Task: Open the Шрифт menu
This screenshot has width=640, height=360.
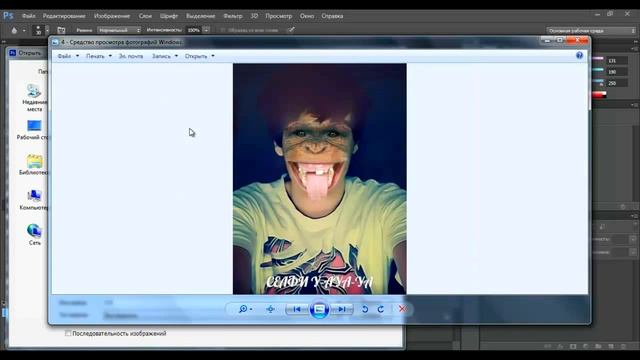Action: coord(169,16)
